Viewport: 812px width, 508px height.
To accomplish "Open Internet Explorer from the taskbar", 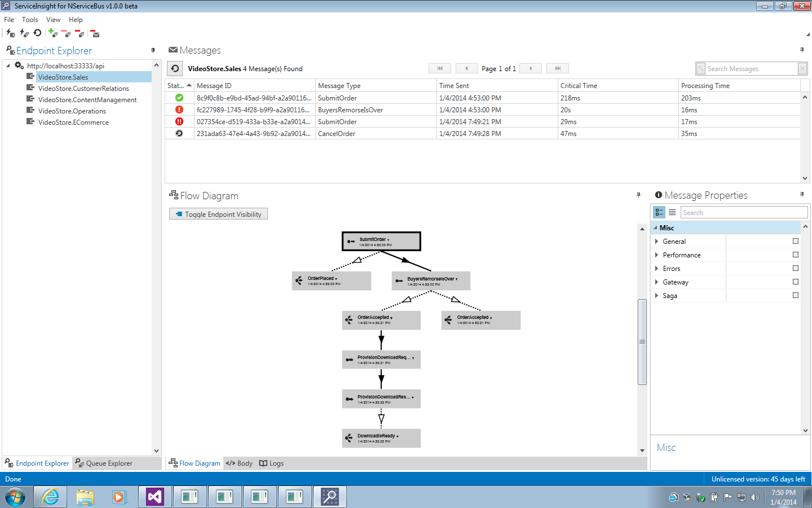I will [x=50, y=497].
